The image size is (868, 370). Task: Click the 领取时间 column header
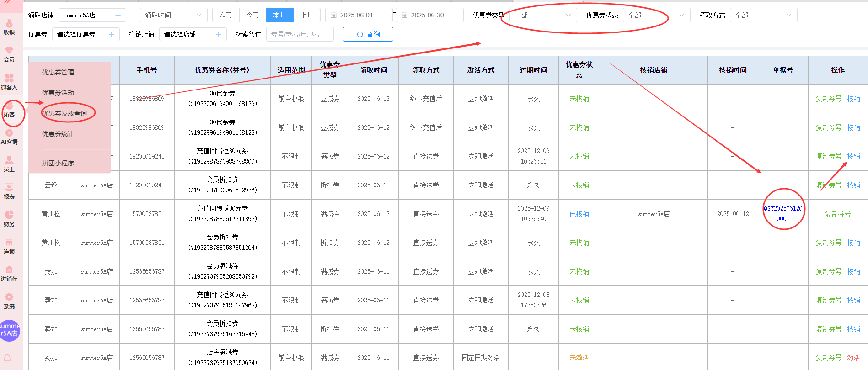click(x=373, y=70)
